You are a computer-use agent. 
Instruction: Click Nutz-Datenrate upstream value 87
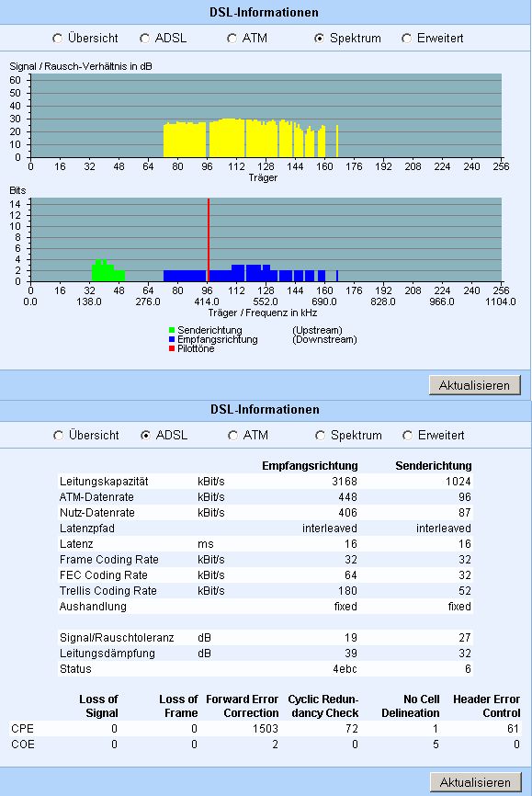[x=465, y=513]
